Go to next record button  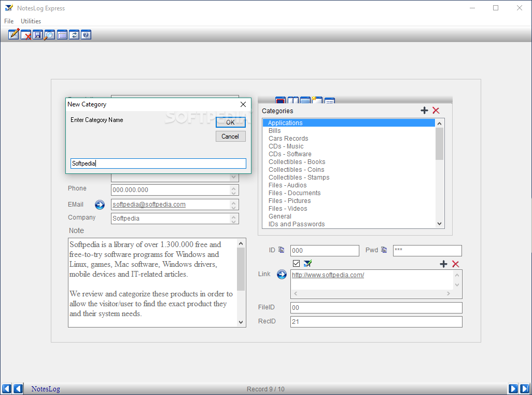pyautogui.click(x=513, y=389)
